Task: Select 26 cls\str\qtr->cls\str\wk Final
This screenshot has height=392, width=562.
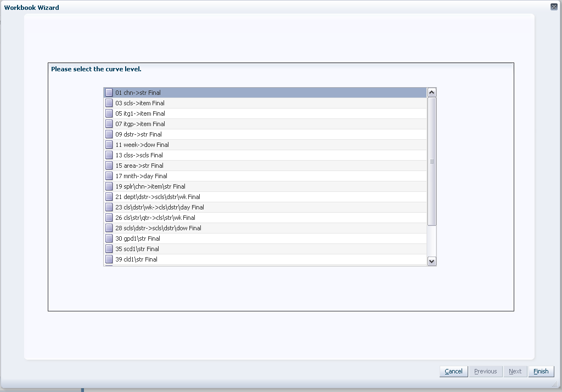Action: pyautogui.click(x=265, y=217)
